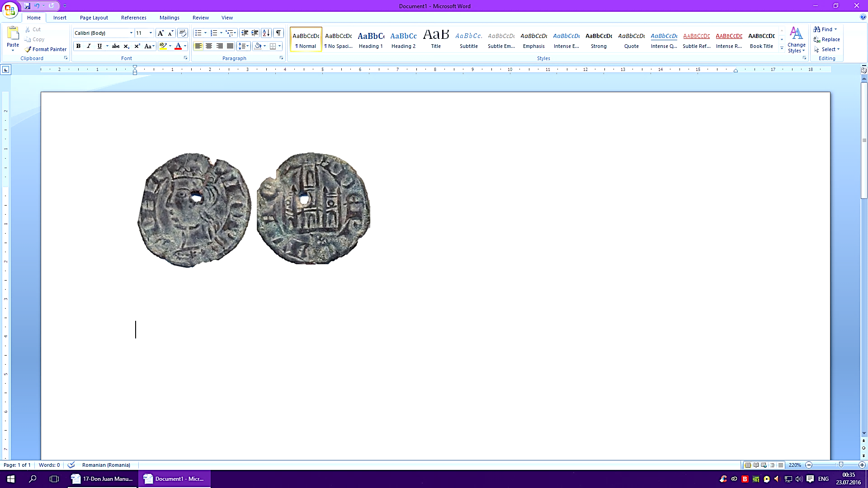This screenshot has height=488, width=868.
Task: Switch to the Page Layout tab
Action: (x=94, y=18)
